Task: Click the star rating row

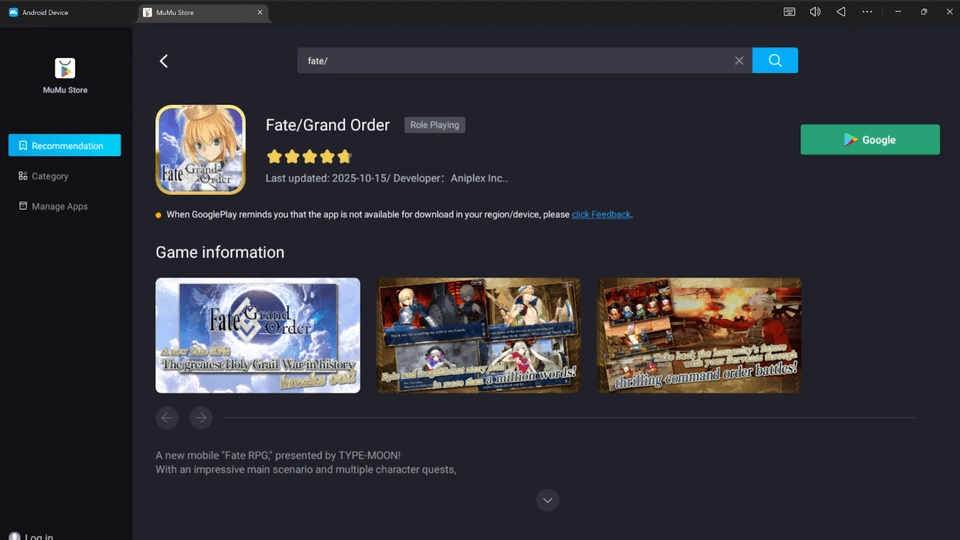Action: tap(309, 157)
